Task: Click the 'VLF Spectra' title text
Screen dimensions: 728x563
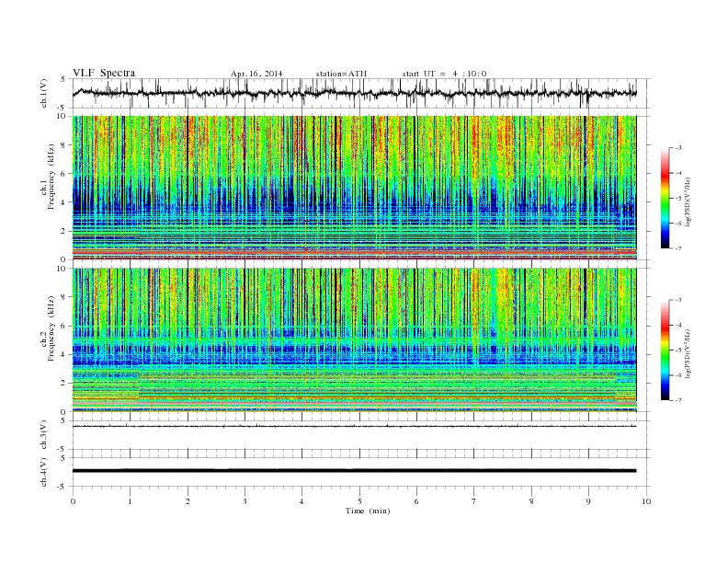Action: click(x=104, y=73)
